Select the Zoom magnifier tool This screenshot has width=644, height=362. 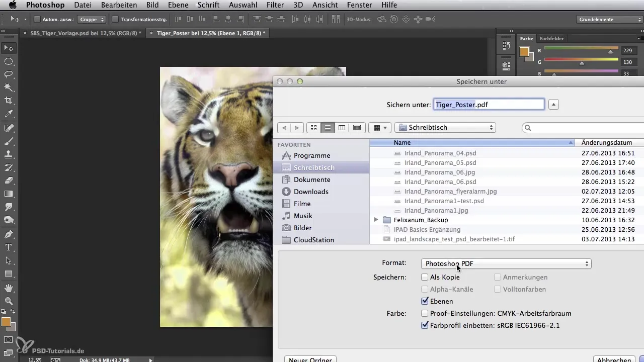9,301
